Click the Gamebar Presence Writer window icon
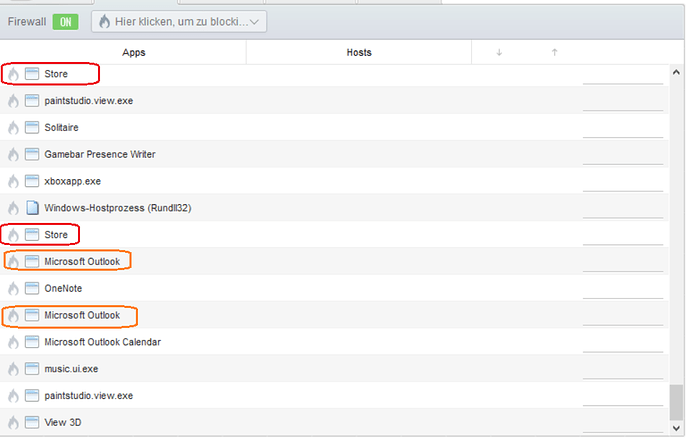This screenshot has width=690, height=441. 32,155
